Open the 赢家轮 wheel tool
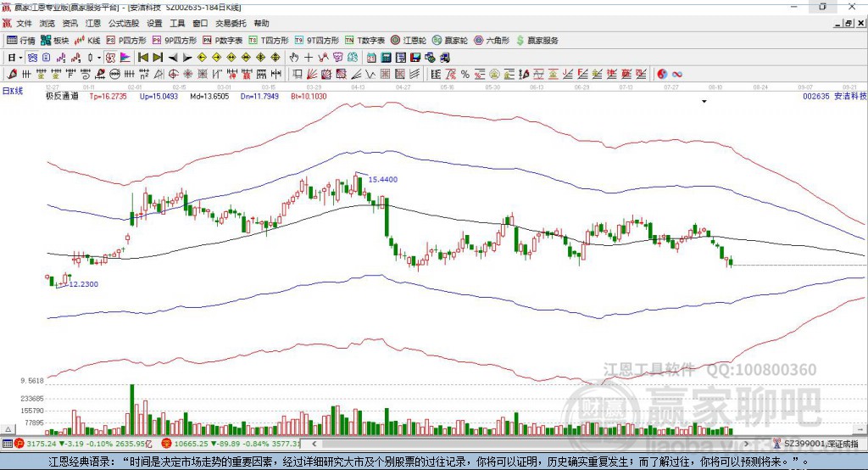Viewport: 868px width, 470px height. 450,41
